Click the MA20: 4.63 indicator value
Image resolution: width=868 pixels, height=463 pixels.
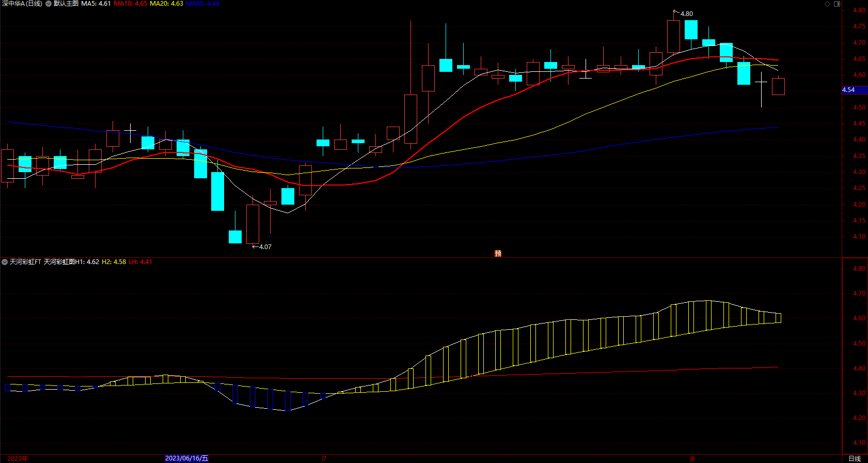166,4
